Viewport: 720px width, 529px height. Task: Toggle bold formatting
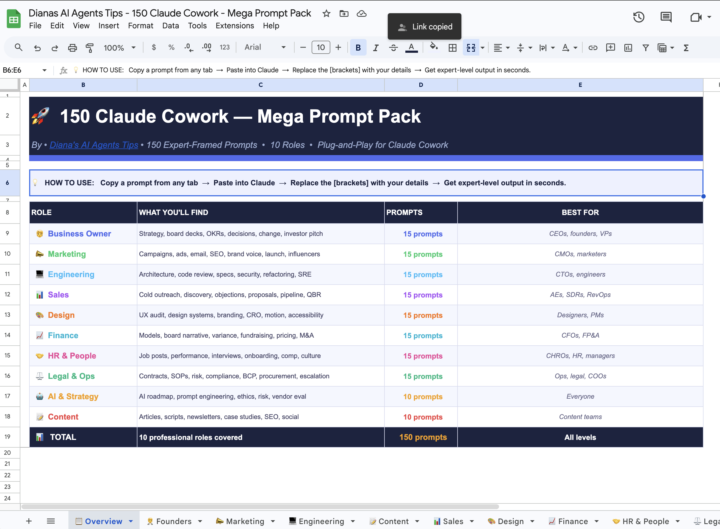coord(358,48)
